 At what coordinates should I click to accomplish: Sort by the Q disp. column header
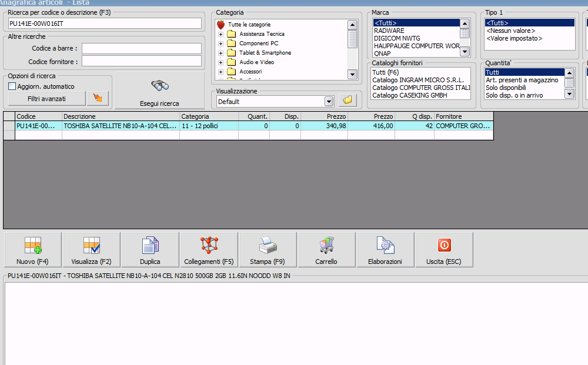(415, 116)
